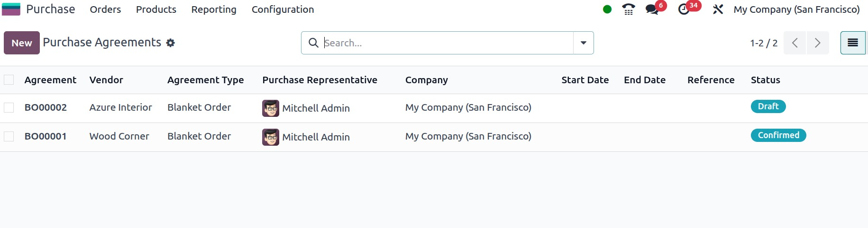This screenshot has width=868, height=228.
Task: Check the BO00001 row checkbox
Action: pyautogui.click(x=9, y=137)
